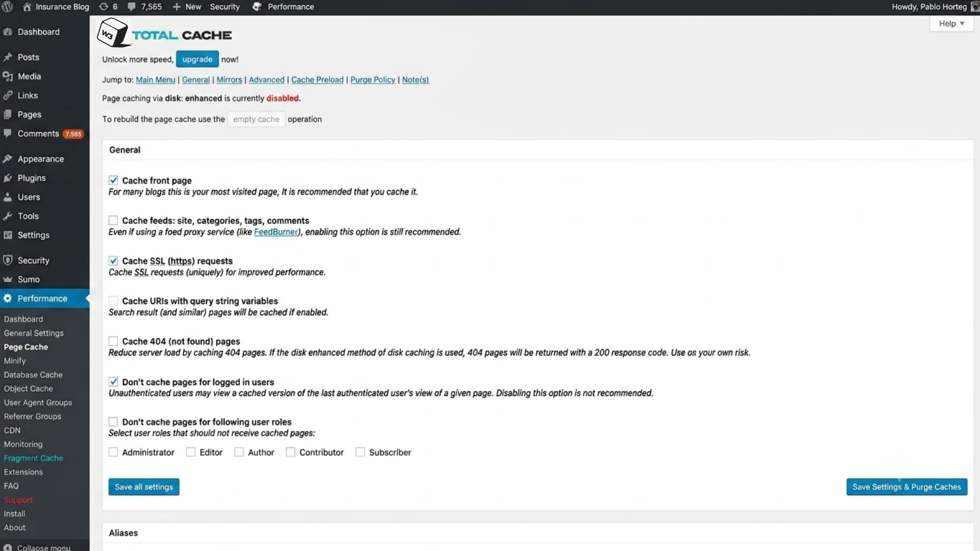Enable Don't cache pages for following user roles
Screen dimensions: 980x551
click(x=113, y=422)
